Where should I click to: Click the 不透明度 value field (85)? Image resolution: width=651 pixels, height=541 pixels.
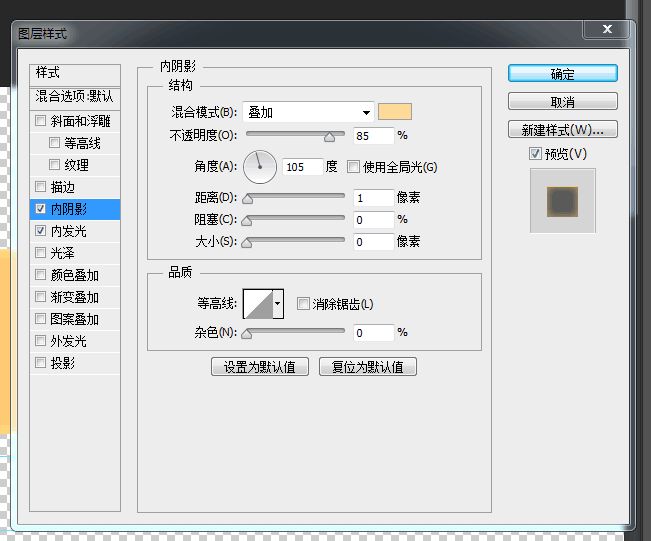(373, 136)
